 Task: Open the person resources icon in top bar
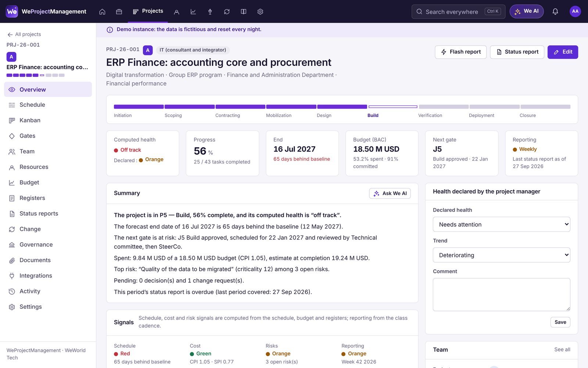176,11
